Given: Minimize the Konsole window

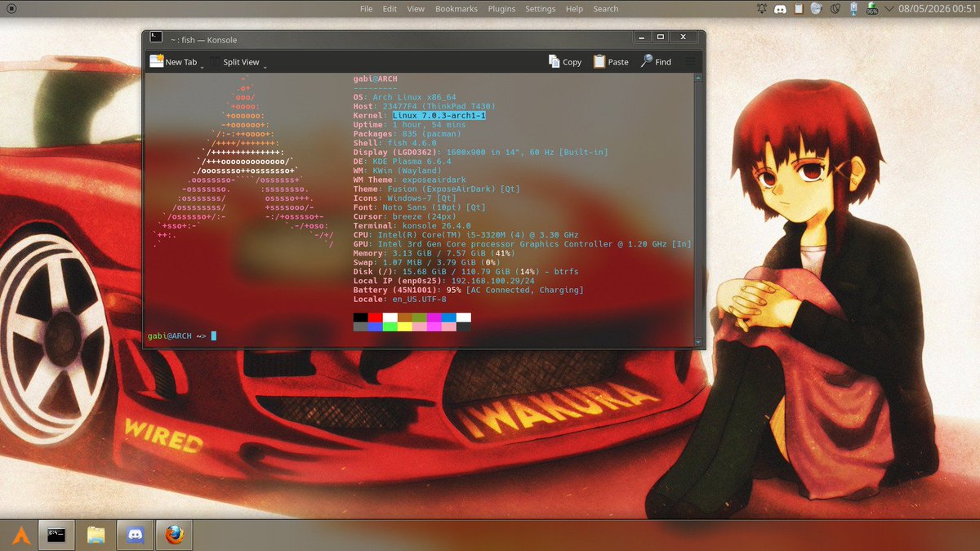Looking at the screenshot, I should [641, 38].
